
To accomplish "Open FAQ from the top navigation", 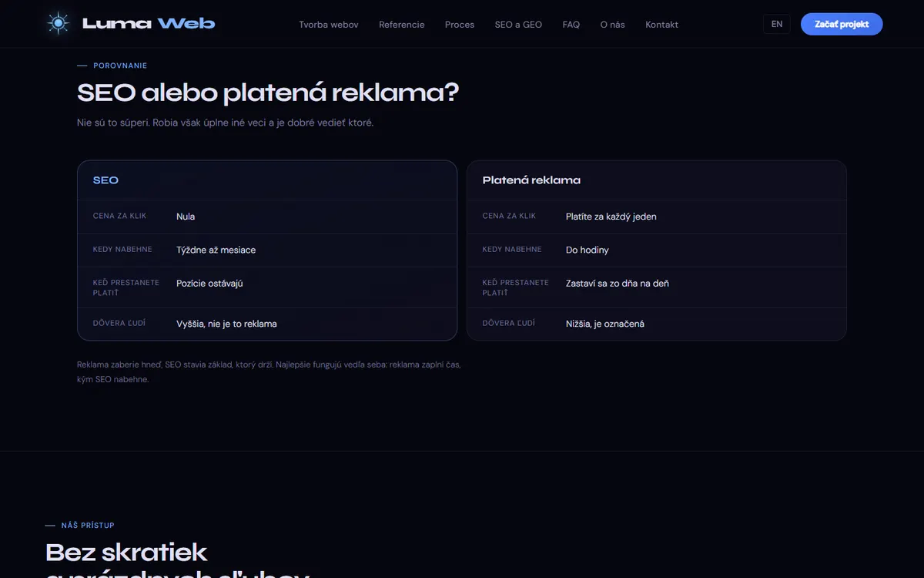I will 571,25.
